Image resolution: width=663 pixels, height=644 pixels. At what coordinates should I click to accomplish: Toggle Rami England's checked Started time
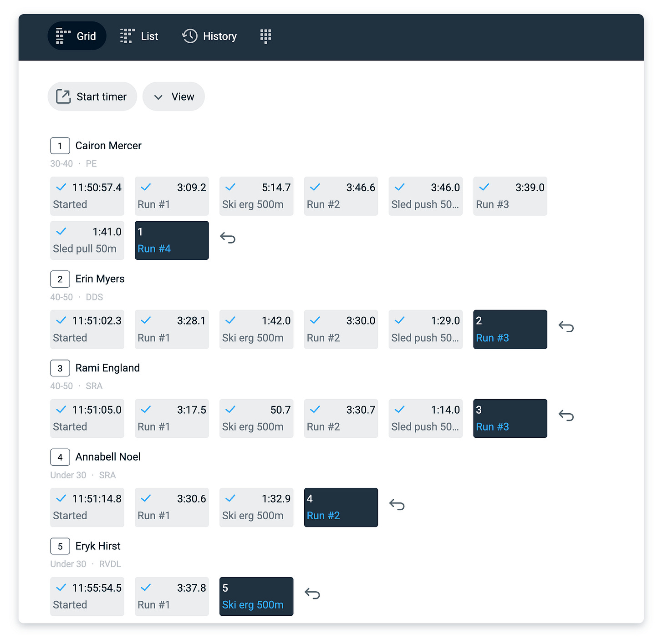coord(87,418)
